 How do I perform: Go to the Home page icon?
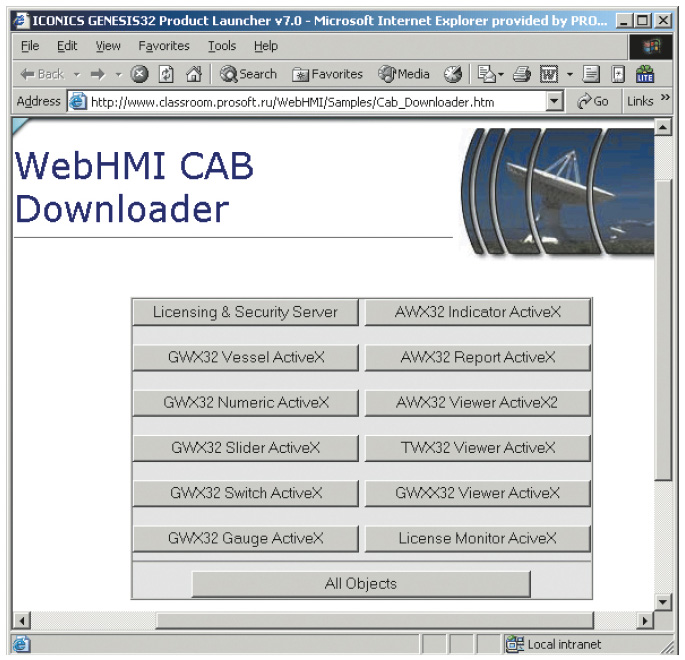pos(194,74)
